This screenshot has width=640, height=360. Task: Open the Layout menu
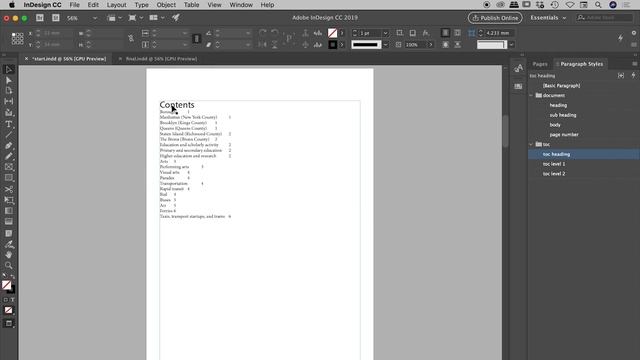116,5
